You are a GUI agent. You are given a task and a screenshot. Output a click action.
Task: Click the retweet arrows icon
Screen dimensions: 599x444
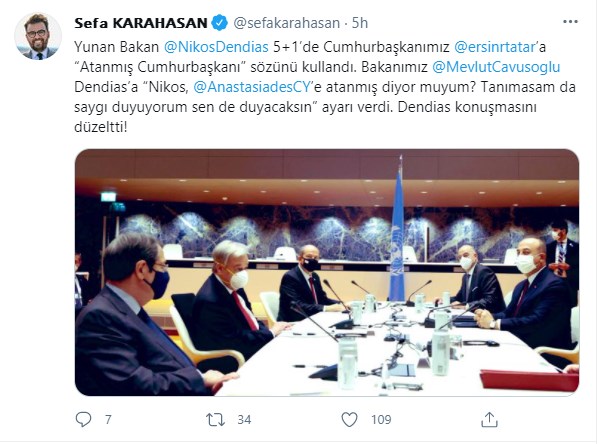click(x=216, y=420)
